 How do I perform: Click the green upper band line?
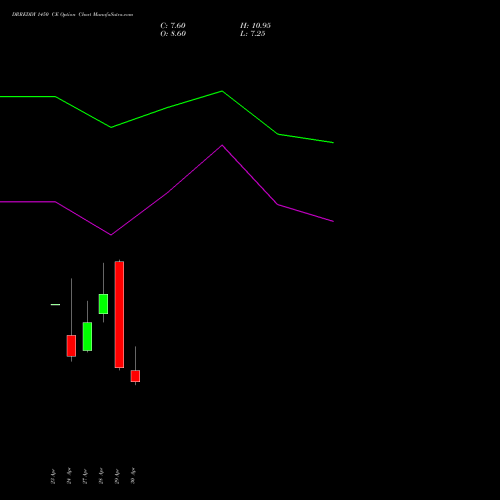click(x=167, y=107)
